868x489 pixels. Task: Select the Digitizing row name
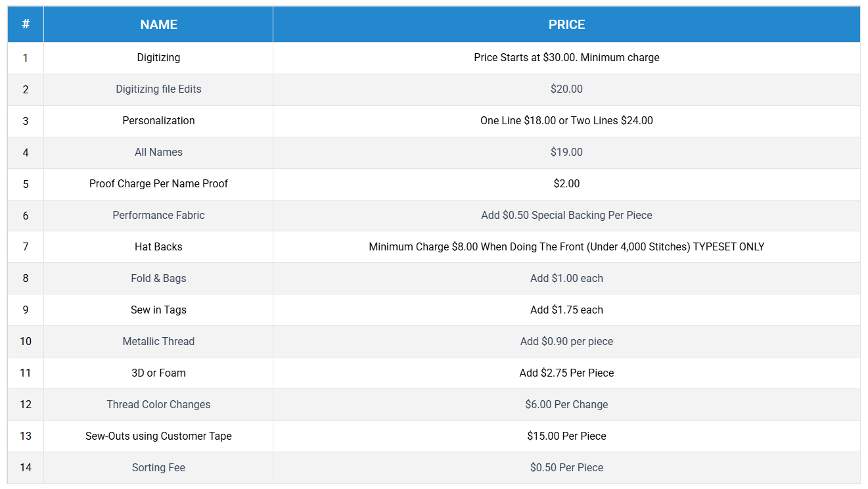(158, 58)
